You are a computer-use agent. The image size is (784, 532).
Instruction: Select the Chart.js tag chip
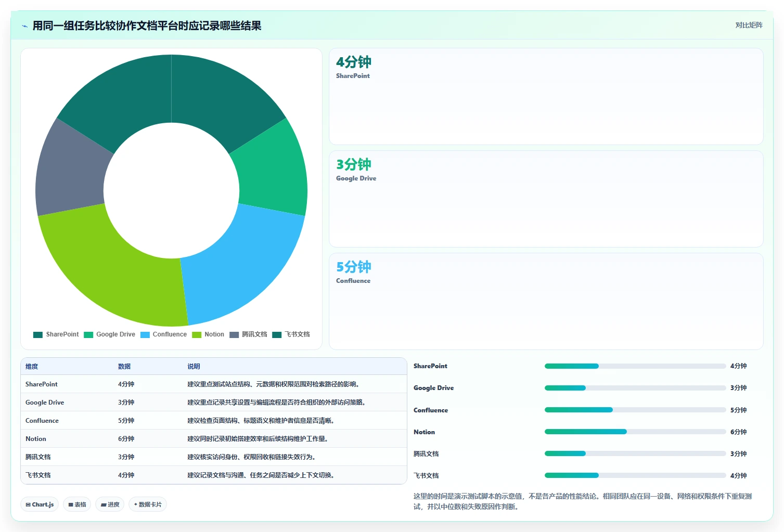pyautogui.click(x=40, y=504)
